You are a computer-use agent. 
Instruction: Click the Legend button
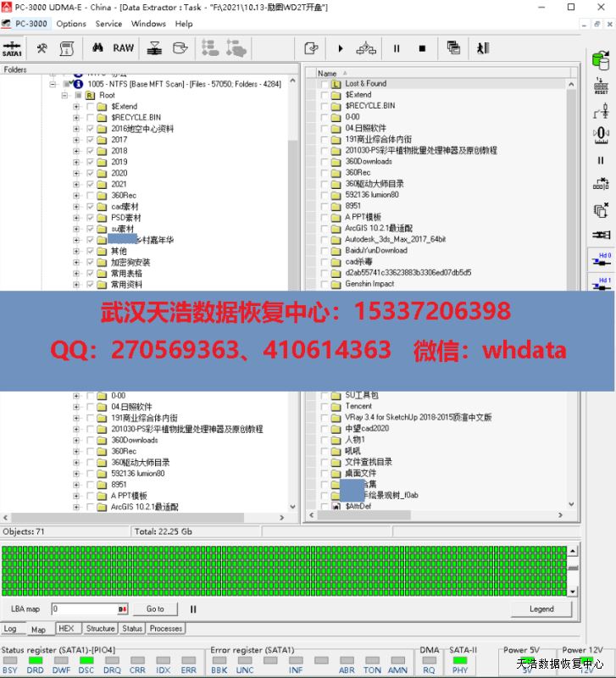point(541,609)
